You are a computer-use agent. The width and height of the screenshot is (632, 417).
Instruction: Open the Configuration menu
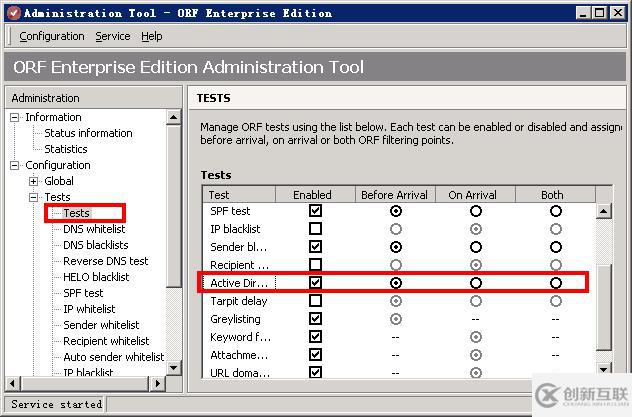click(x=52, y=36)
